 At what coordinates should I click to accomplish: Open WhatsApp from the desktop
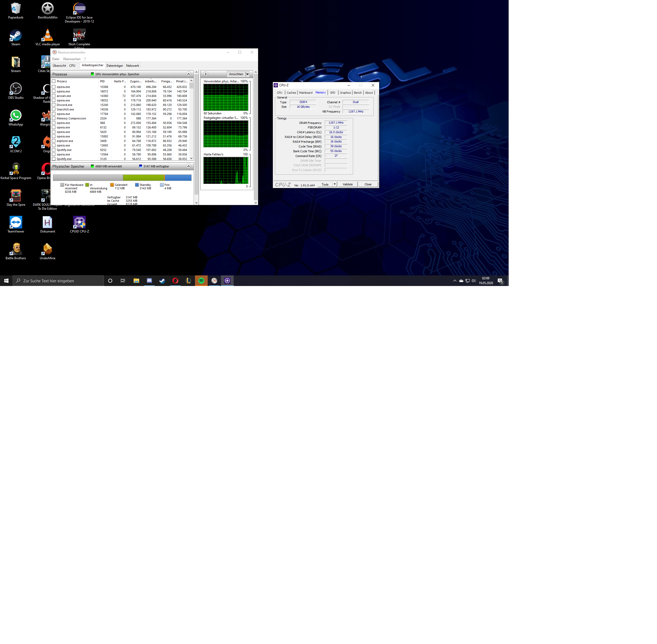(16, 116)
